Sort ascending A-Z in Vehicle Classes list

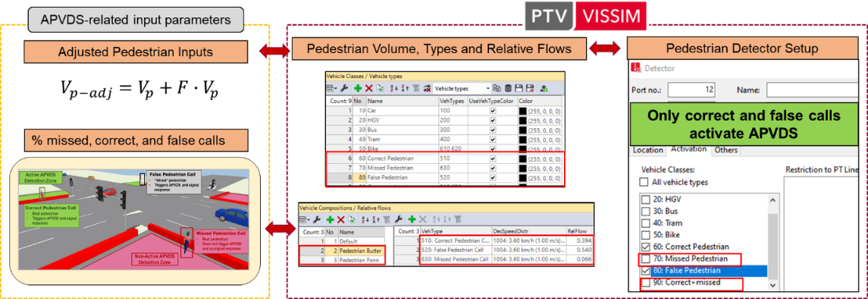(394, 89)
